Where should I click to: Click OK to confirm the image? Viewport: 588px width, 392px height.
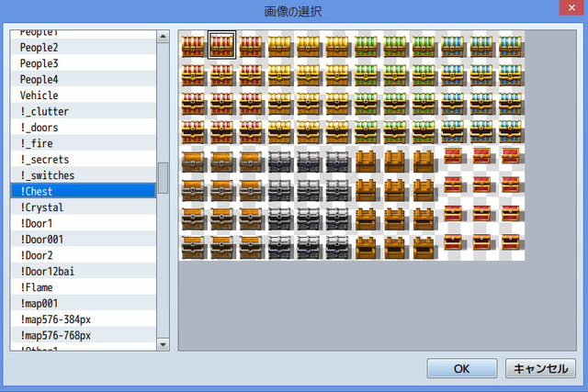click(x=462, y=368)
